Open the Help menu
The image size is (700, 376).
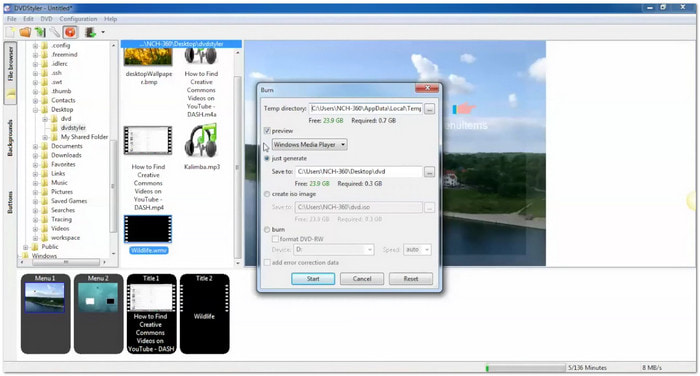(110, 19)
